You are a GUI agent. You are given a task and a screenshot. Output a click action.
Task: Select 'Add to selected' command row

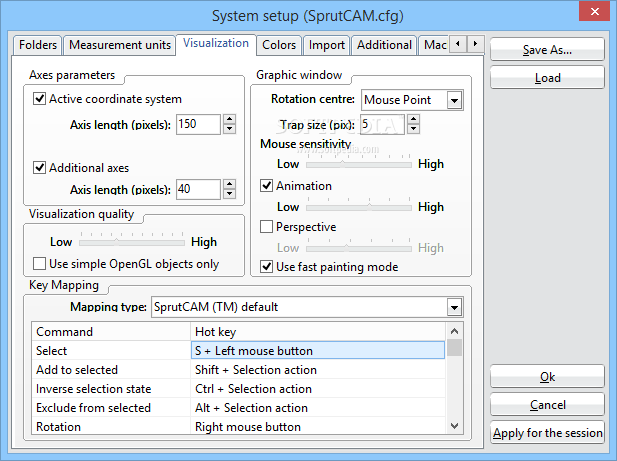point(111,369)
